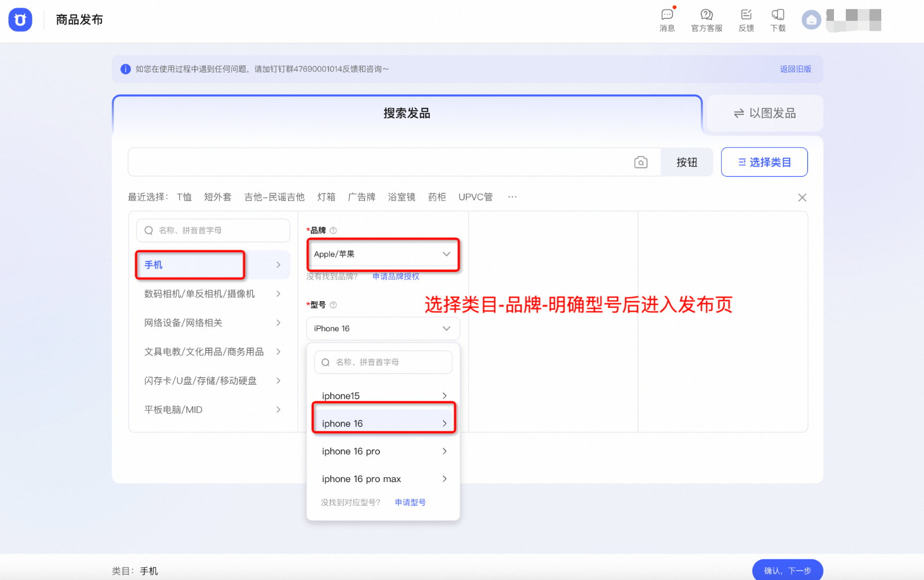Click the model search field in dropdown
Image resolution: width=924 pixels, height=580 pixels.
pos(383,362)
